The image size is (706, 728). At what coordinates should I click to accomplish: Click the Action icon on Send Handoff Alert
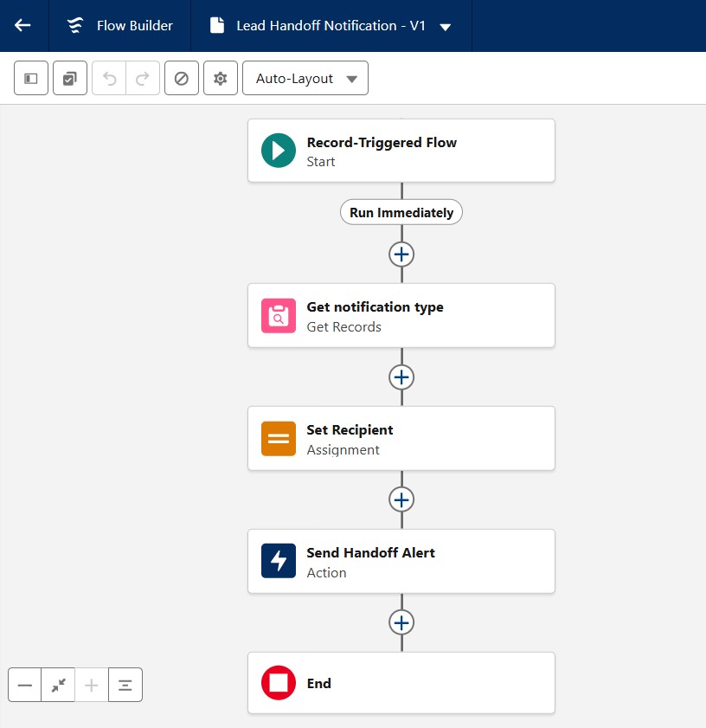coord(278,561)
